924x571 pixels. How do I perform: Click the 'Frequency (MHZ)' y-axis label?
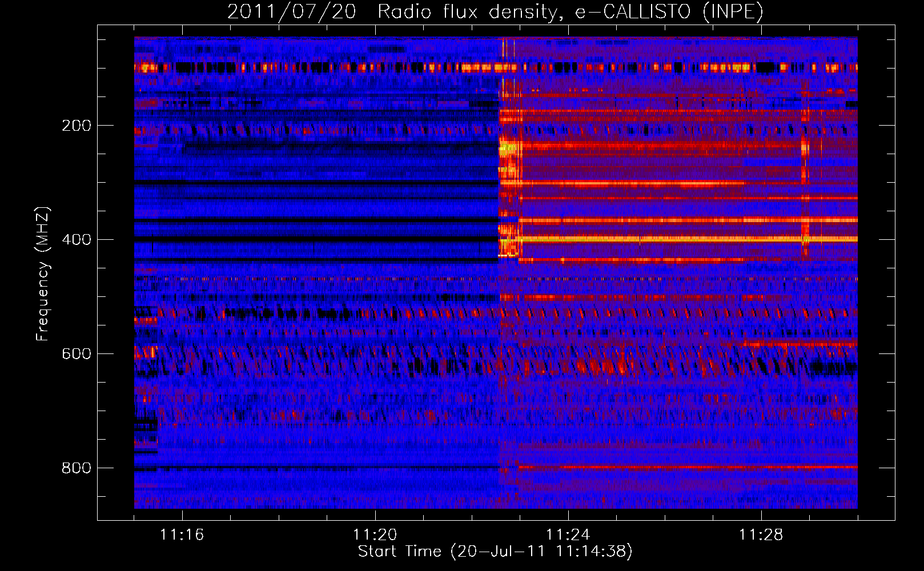tap(42, 274)
